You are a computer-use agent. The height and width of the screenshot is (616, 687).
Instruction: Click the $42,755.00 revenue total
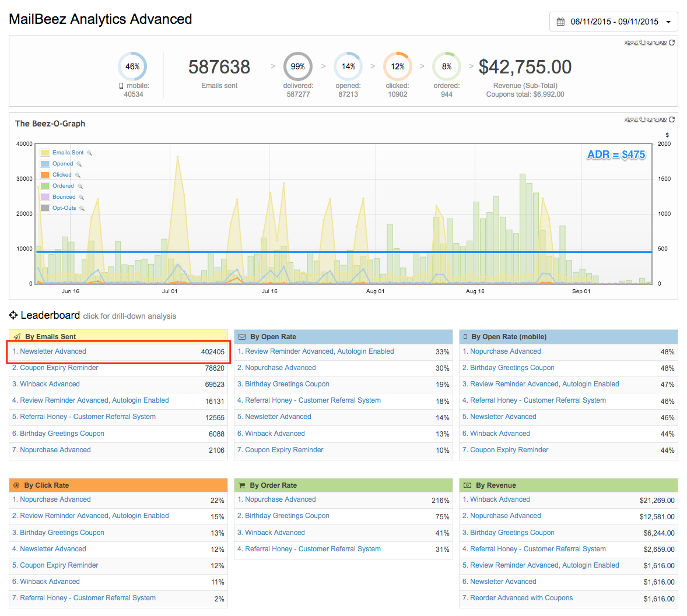[525, 67]
